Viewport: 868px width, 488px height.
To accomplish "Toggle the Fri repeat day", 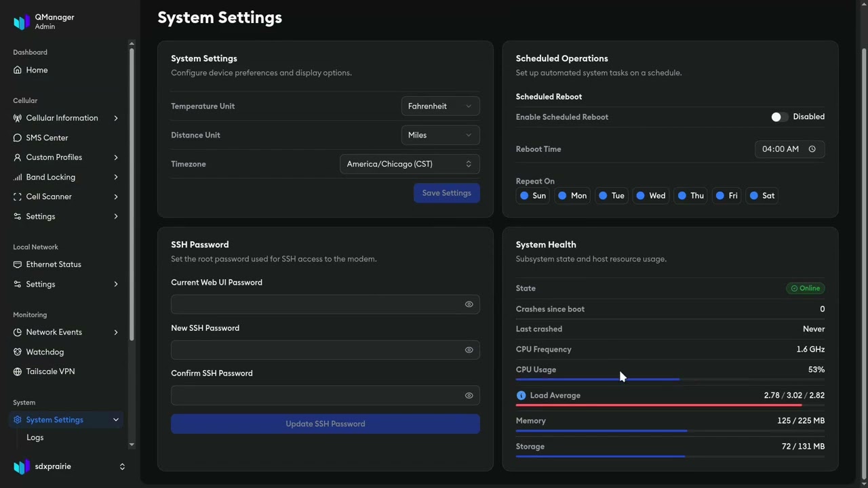I will tap(727, 196).
